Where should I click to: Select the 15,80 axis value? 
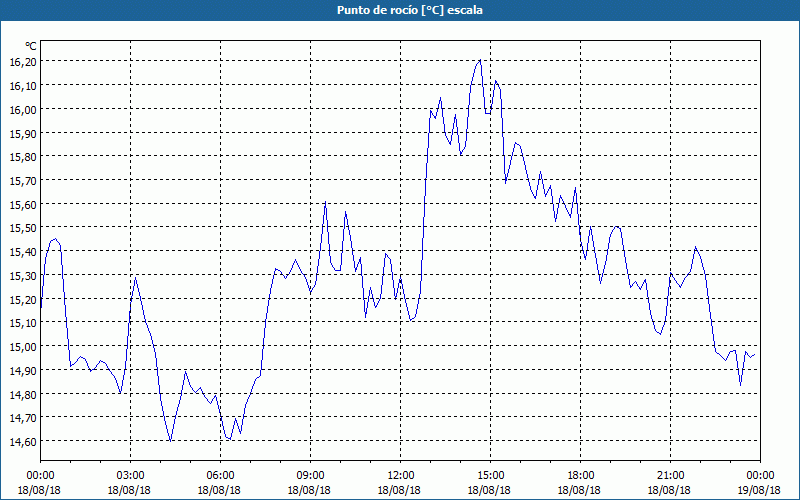(23, 157)
